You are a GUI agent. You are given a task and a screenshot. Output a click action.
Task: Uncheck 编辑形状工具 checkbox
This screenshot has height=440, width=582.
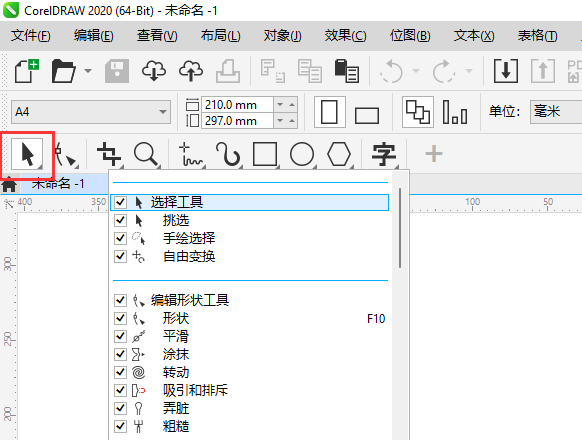[120, 300]
